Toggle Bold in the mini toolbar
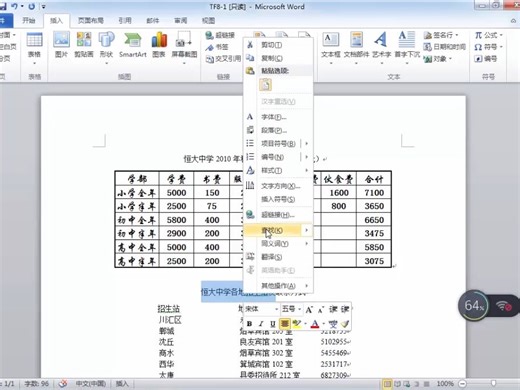Image resolution: width=520 pixels, height=390 pixels. [249, 324]
